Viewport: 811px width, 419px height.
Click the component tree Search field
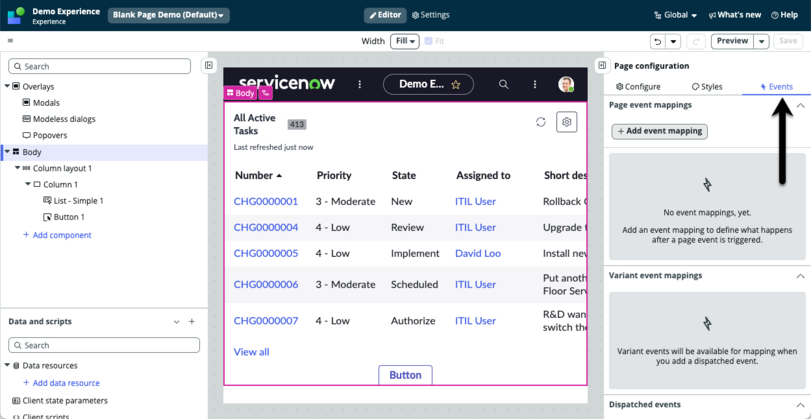(x=100, y=66)
